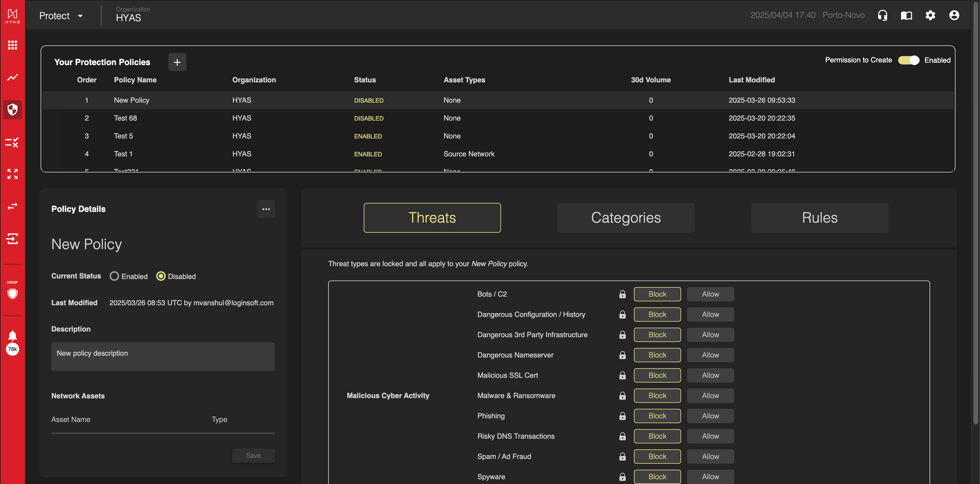Click lock icon beside Phishing
This screenshot has height=484, width=980.
pos(622,416)
